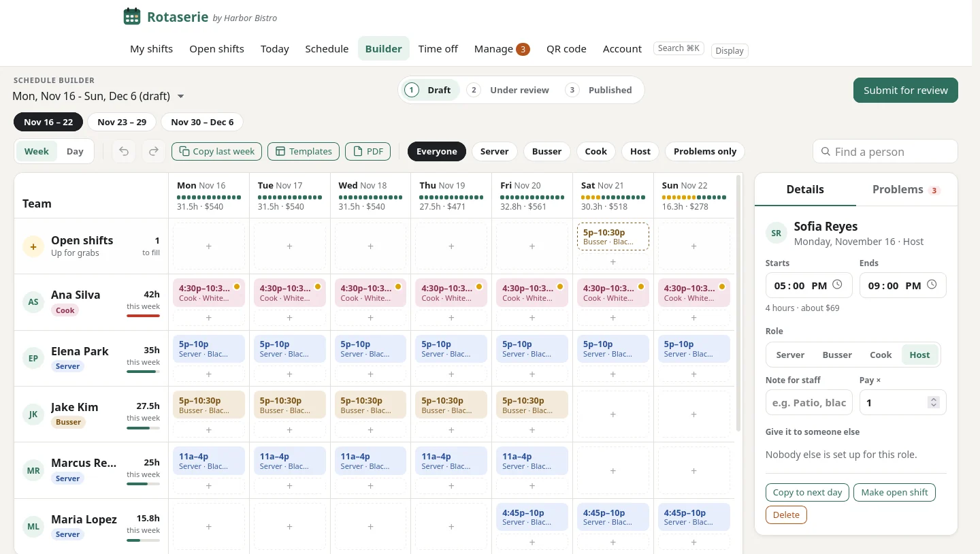Add a shift for Maria Lopez on Monday
Image resolution: width=980 pixels, height=554 pixels.
click(208, 527)
